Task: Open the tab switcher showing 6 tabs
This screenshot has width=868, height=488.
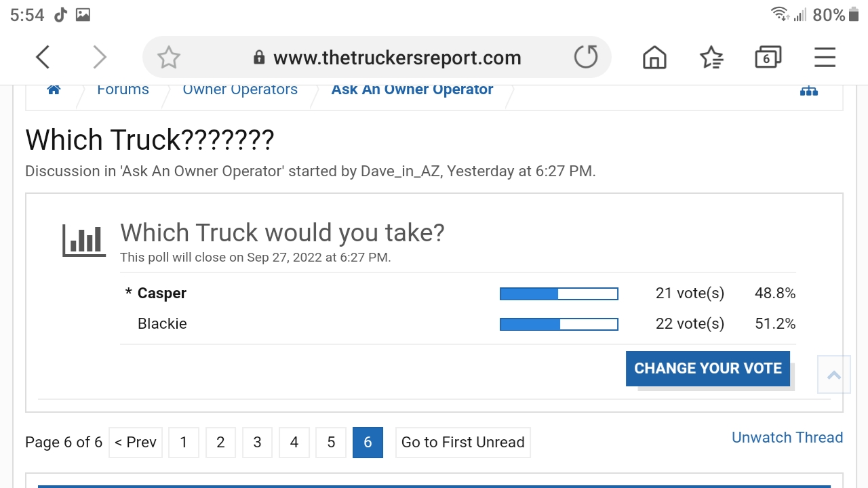Action: point(768,58)
